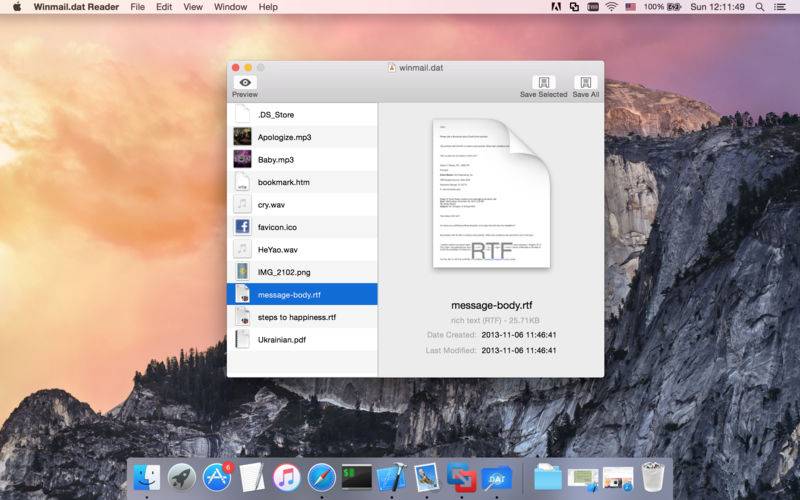This screenshot has height=500, width=800.
Task: Choose the IMG_2102.png file entry
Action: coord(283,272)
